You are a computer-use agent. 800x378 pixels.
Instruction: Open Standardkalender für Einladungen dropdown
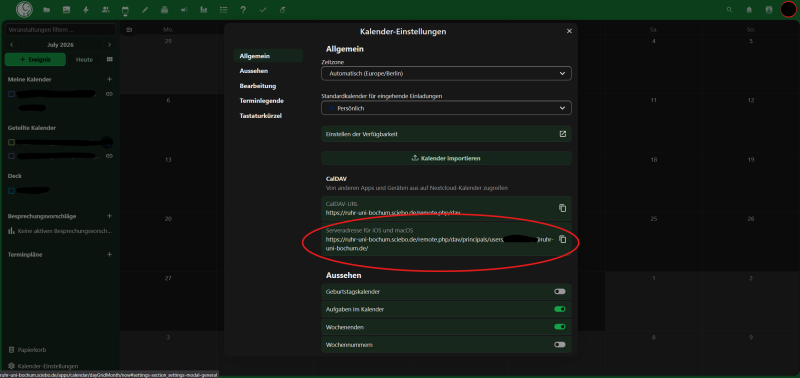[x=446, y=108]
